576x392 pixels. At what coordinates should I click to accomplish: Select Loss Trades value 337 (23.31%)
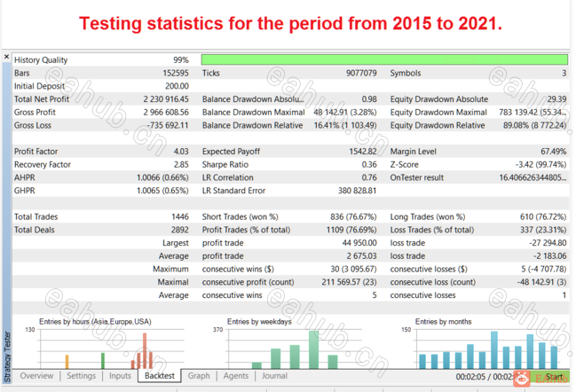(x=543, y=230)
